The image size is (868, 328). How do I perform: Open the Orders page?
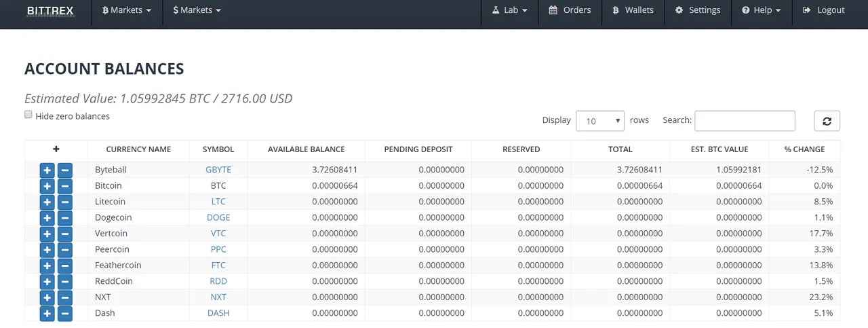570,10
